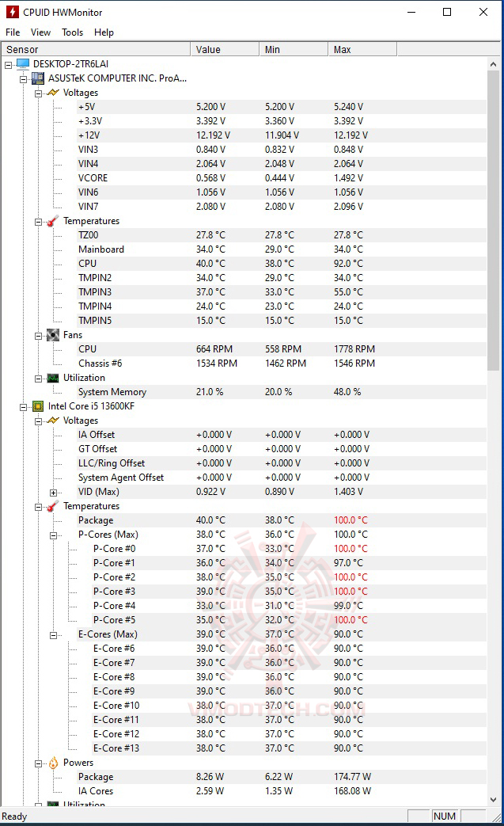The height and width of the screenshot is (826, 504).
Task: Click the HWMonitor lightning app icon
Action: (x=12, y=12)
